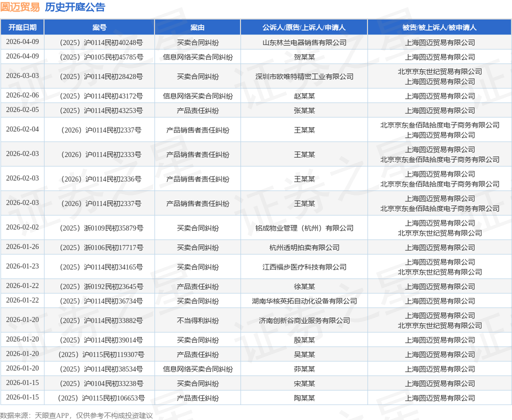
Task: Click plaintiff 赵某某
Action: [x=304, y=96]
